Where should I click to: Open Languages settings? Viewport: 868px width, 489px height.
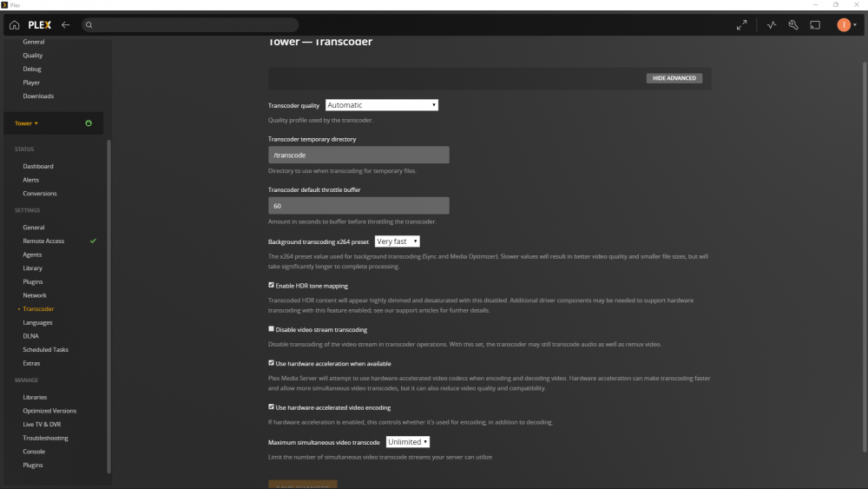37,322
